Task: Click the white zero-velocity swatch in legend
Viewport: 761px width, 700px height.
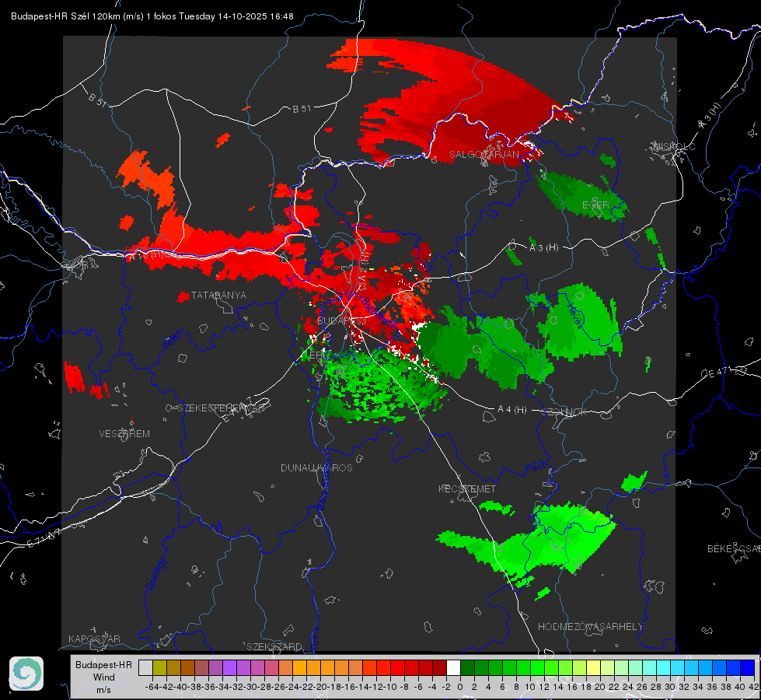Action: [453, 667]
